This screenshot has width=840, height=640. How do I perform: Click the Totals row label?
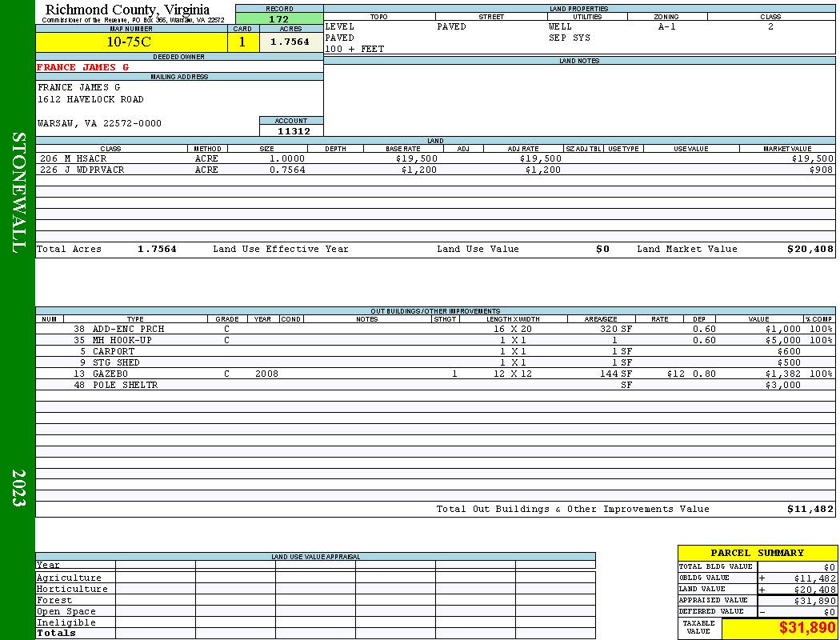point(56,633)
